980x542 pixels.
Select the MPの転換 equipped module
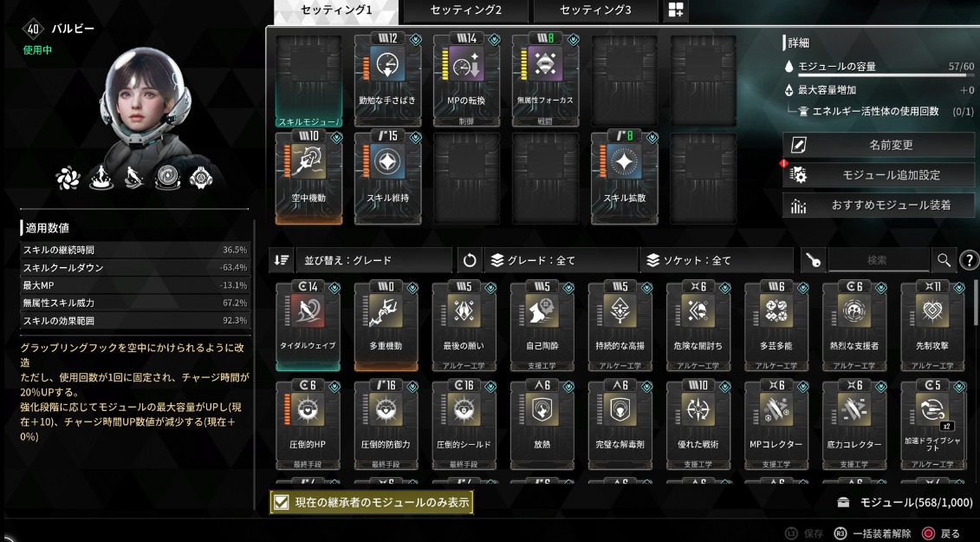click(x=466, y=79)
